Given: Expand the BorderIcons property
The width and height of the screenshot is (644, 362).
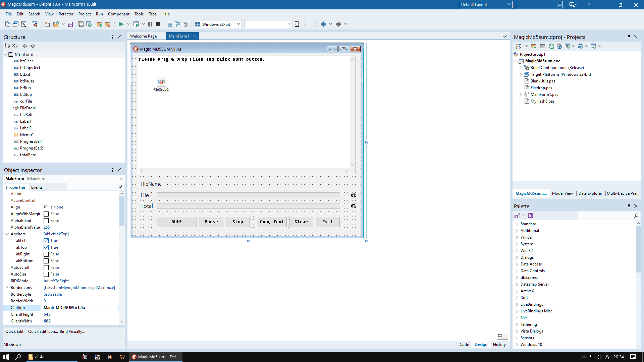Looking at the screenshot, I should pyautogui.click(x=7, y=288).
